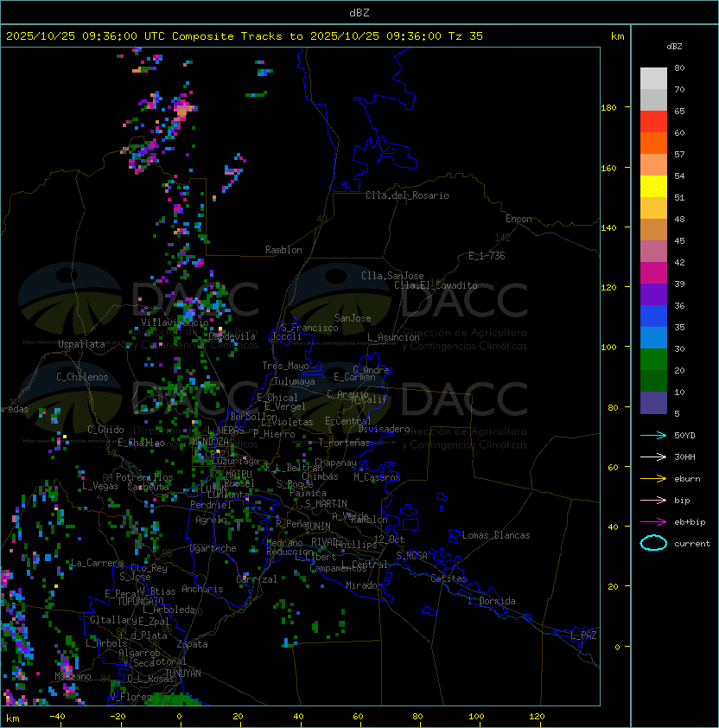Click the '100' tick on the vertical axis

pos(608,348)
